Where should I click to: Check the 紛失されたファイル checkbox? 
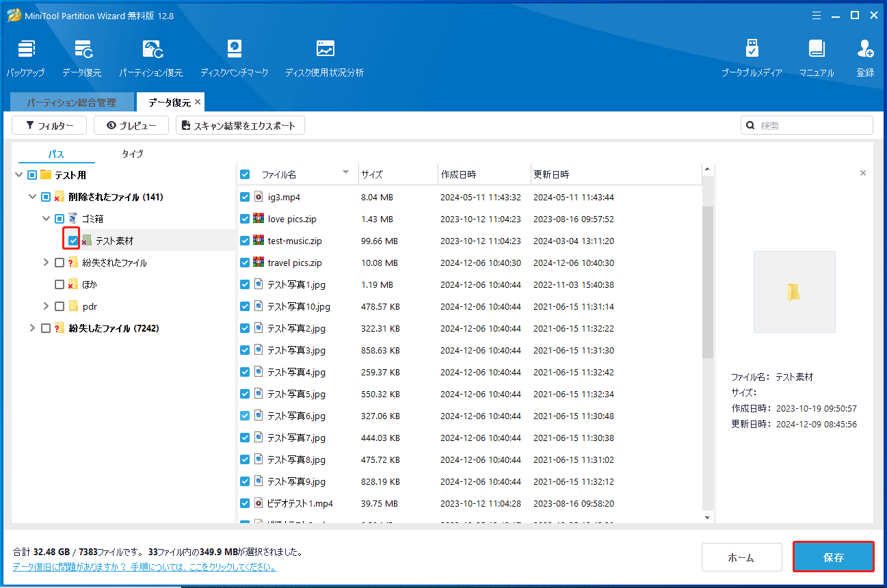point(59,263)
